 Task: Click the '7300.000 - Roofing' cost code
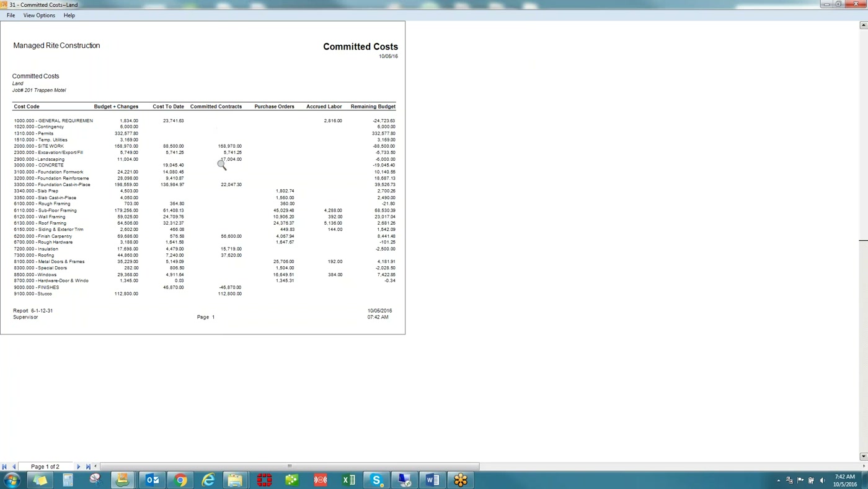point(34,255)
